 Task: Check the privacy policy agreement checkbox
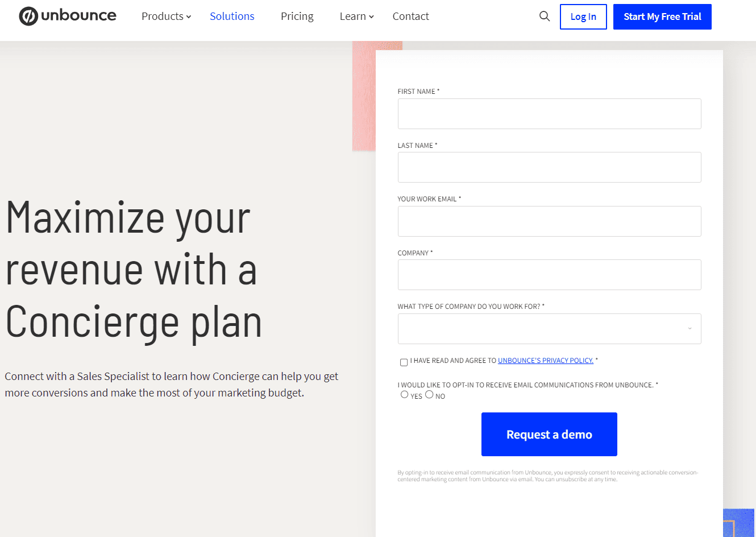pyautogui.click(x=404, y=362)
